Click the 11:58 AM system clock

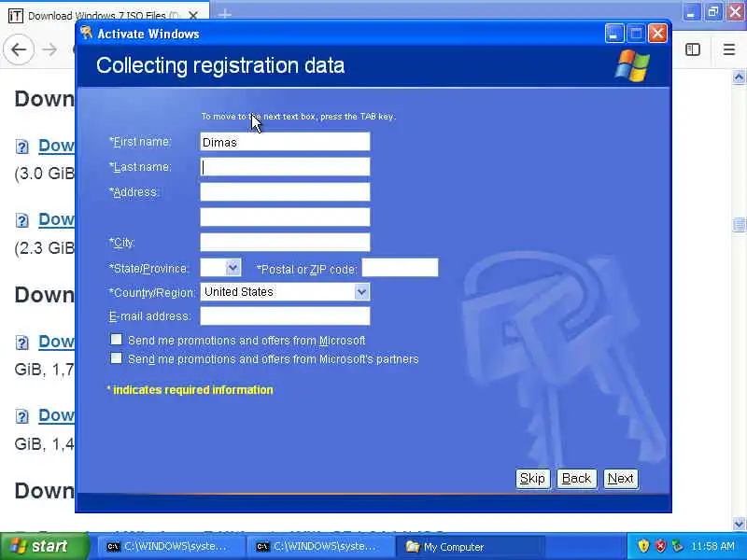pyautogui.click(x=712, y=546)
